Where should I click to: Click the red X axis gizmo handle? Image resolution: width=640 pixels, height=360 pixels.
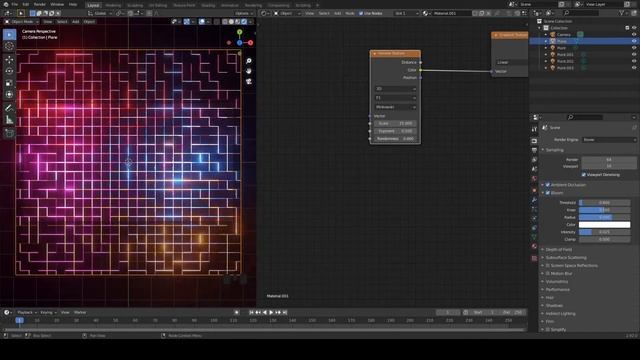point(250,42)
